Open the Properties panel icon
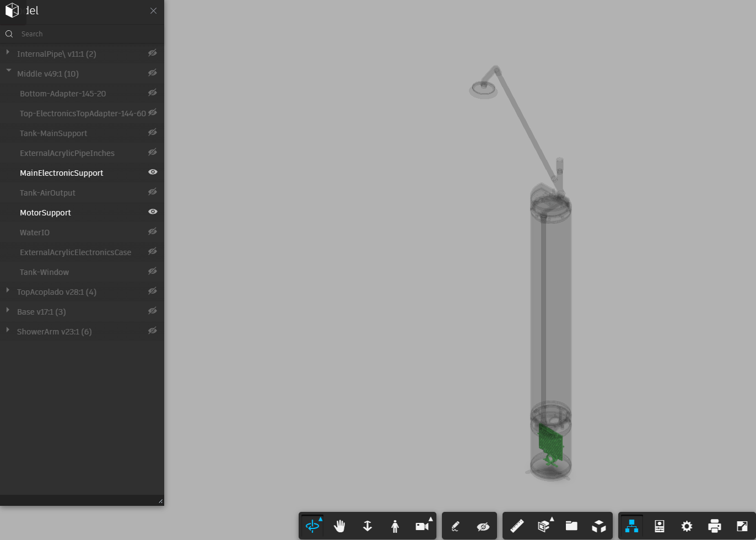Viewport: 756px width, 540px height. tap(660, 526)
